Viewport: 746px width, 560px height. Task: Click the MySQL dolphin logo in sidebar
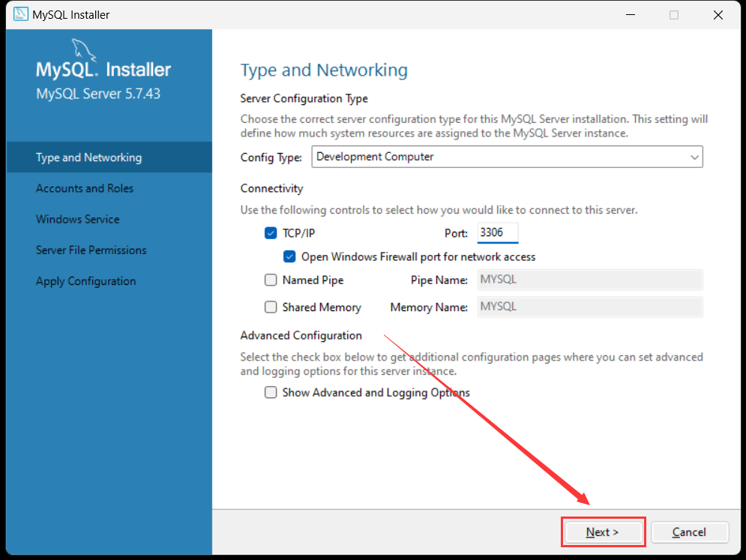coord(83,50)
